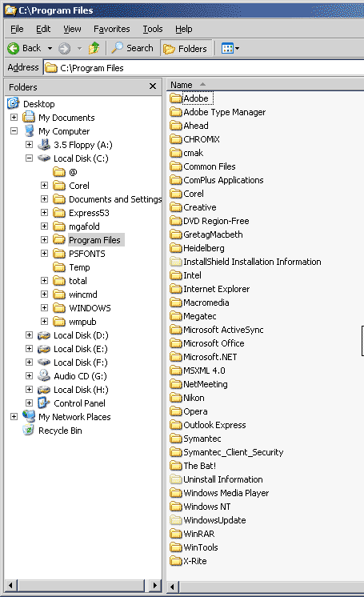Sort by the Name column header
This screenshot has height=597, width=364.
click(182, 85)
